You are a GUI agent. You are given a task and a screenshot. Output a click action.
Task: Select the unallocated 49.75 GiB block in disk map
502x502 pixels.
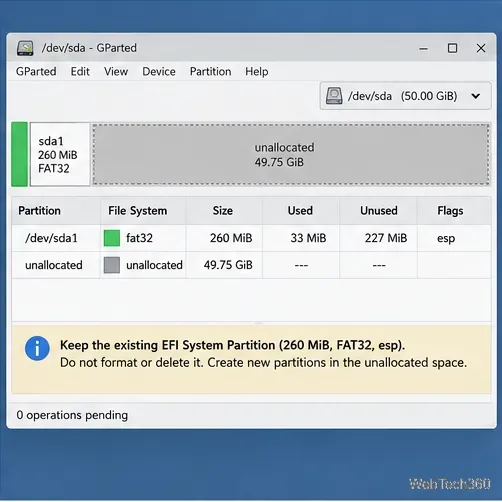[x=291, y=154]
